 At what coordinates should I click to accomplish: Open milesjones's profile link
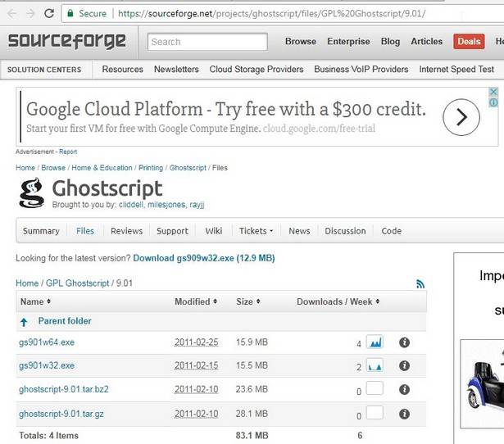[x=166, y=205]
